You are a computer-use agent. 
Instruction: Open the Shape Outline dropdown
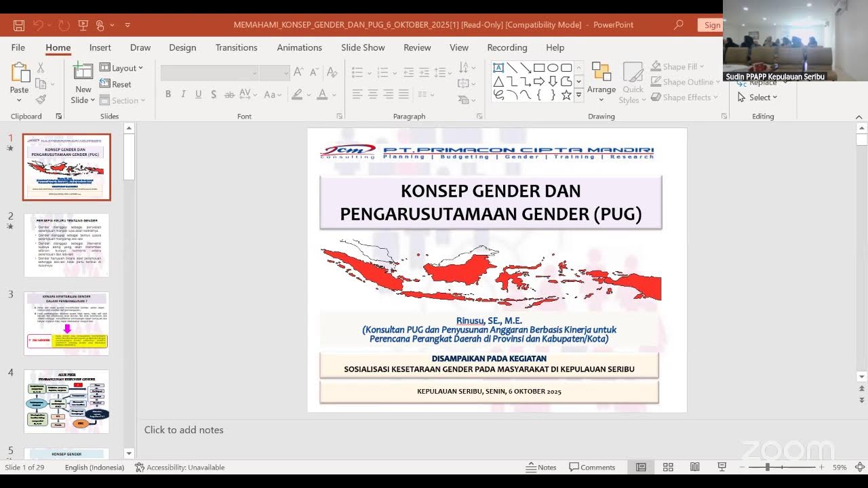click(686, 82)
